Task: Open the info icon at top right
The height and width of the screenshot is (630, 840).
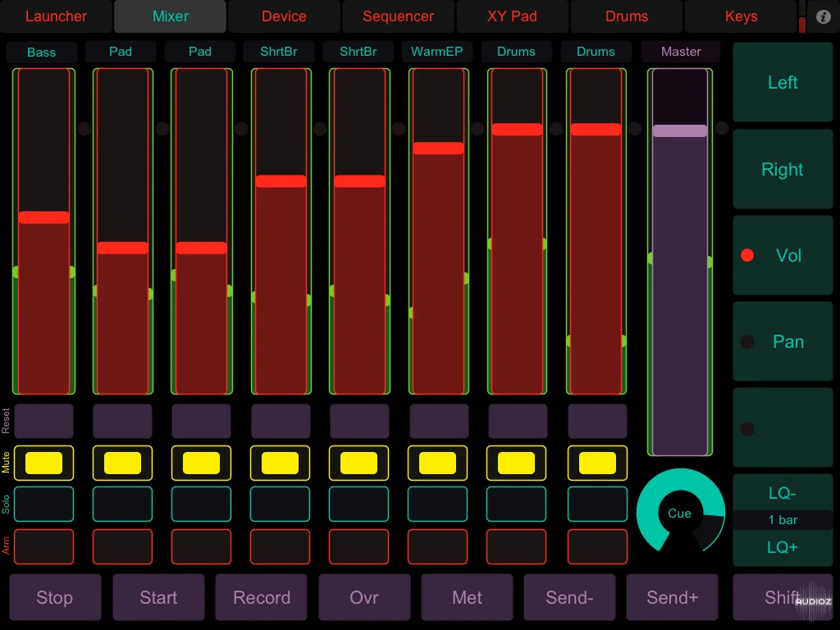Action: coord(824,16)
